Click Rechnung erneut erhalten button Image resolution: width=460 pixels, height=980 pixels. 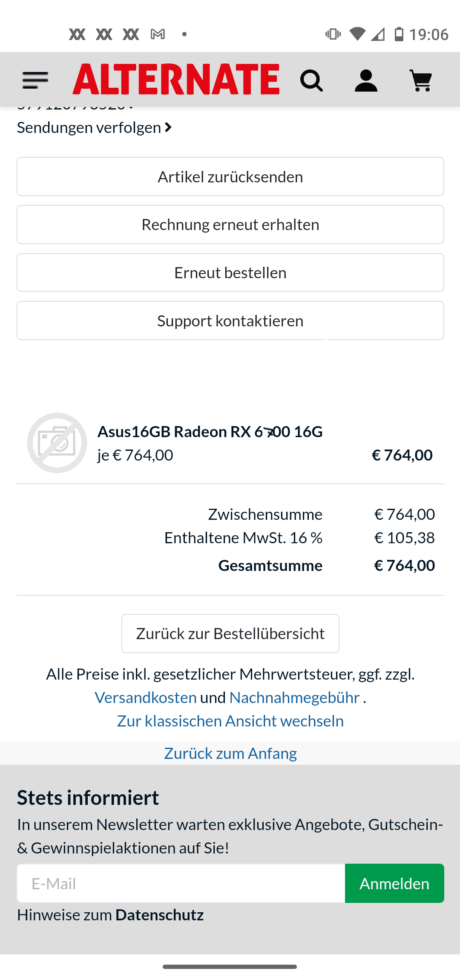pyautogui.click(x=230, y=225)
